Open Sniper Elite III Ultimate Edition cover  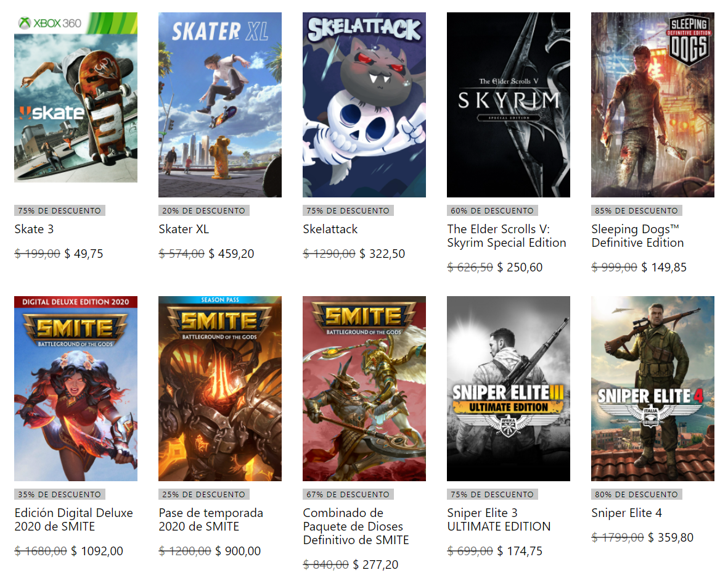[x=509, y=389]
